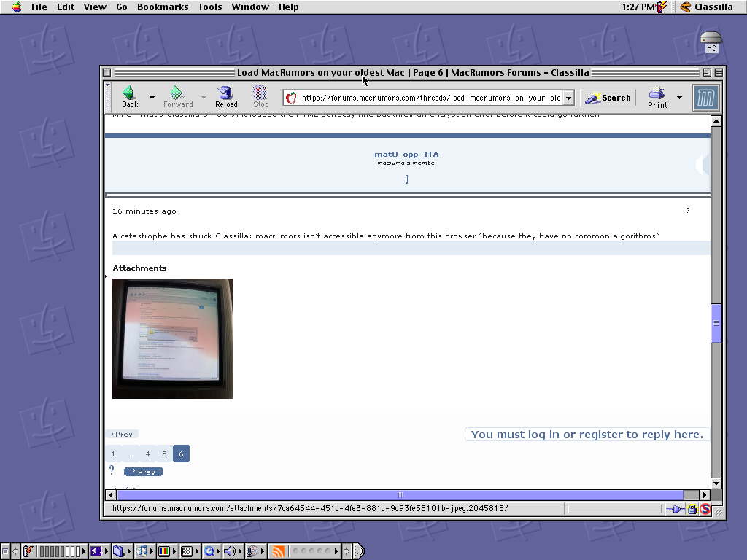Open the View menu

point(95,7)
